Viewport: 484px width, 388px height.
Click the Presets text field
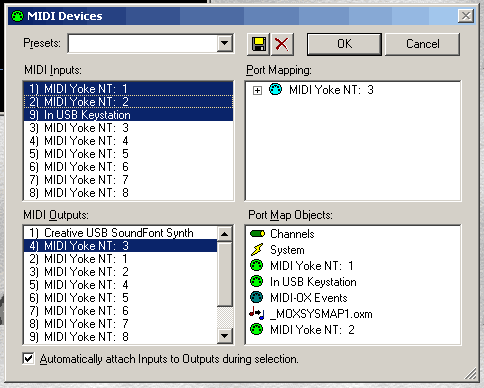pos(143,43)
